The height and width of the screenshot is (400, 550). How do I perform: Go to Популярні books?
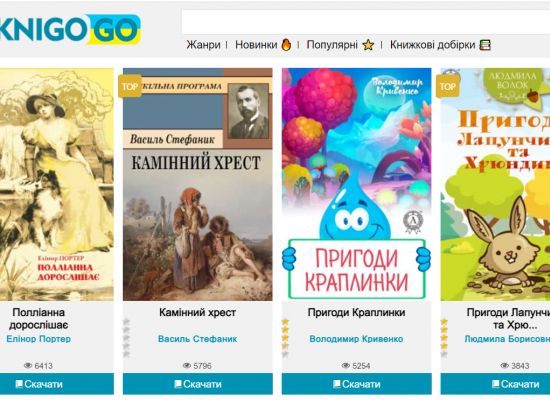pyautogui.click(x=332, y=45)
